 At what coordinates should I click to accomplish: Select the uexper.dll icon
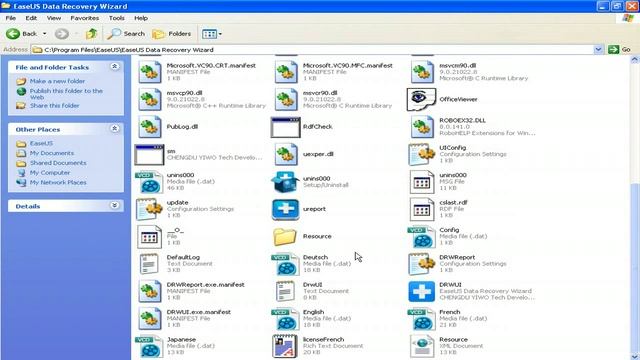point(286,154)
